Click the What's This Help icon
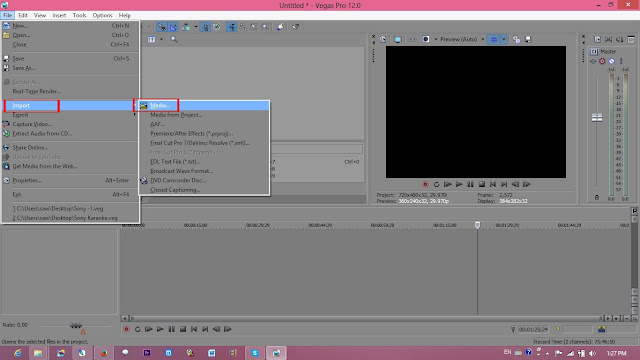This screenshot has width=640, height=360. point(296,27)
